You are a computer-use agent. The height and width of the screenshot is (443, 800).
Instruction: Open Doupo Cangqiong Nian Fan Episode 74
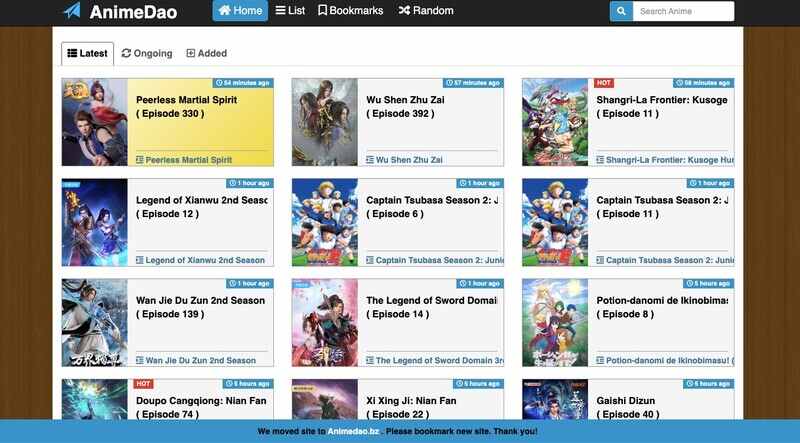coord(201,407)
